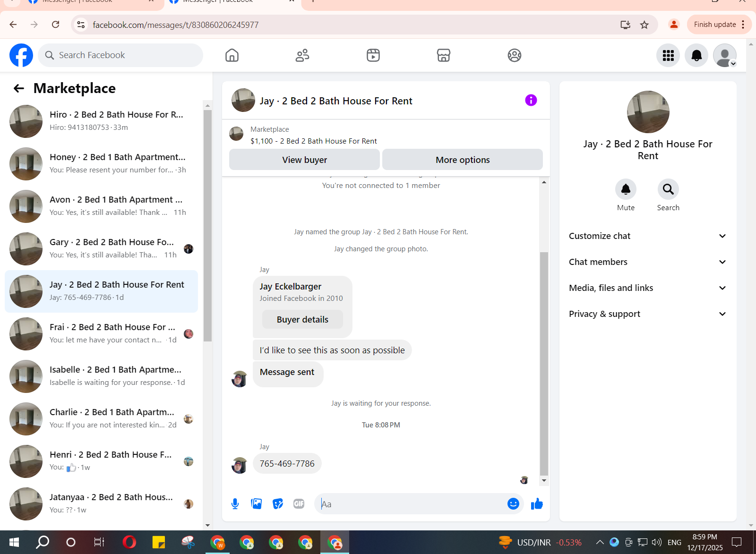This screenshot has height=554, width=756.
Task: Open Windows taskbar search
Action: click(x=43, y=542)
